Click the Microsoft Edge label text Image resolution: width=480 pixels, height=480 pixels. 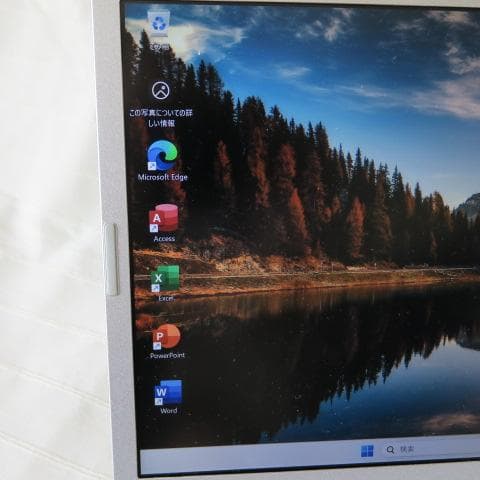tap(163, 177)
